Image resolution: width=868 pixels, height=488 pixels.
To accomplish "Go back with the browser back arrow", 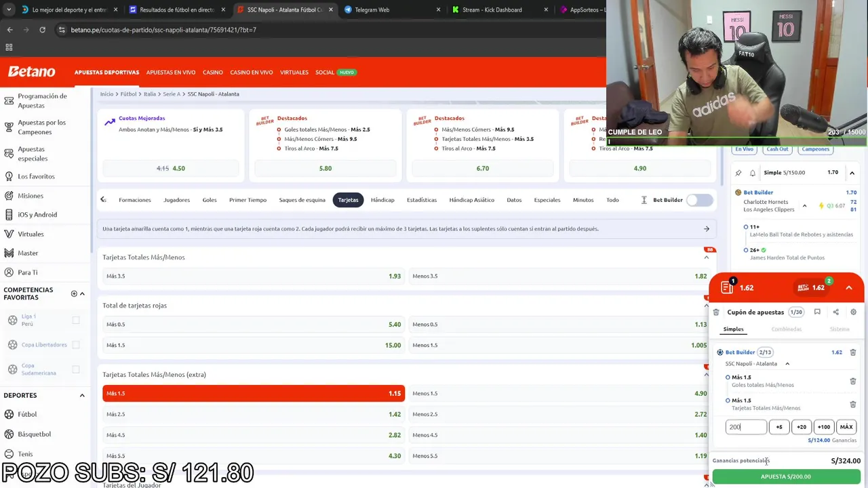I will point(9,30).
